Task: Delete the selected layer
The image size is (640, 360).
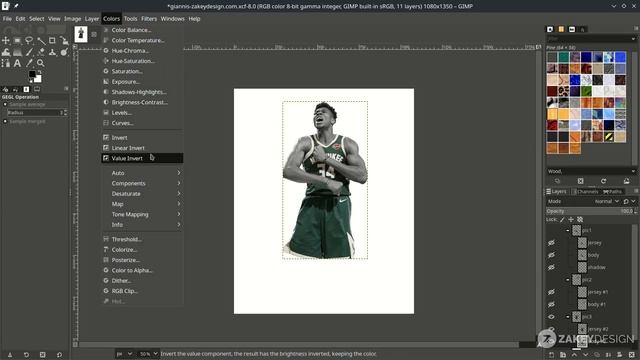Action: (x=632, y=355)
